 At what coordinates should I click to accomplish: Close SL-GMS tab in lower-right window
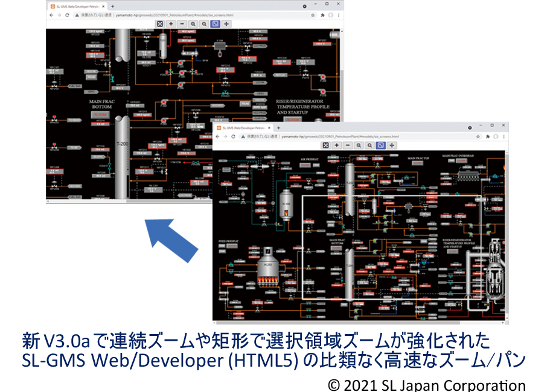click(269, 128)
